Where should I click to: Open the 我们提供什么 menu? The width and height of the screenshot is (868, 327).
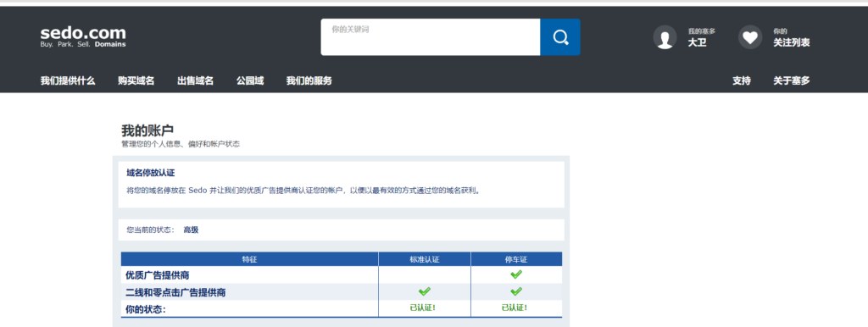point(68,80)
